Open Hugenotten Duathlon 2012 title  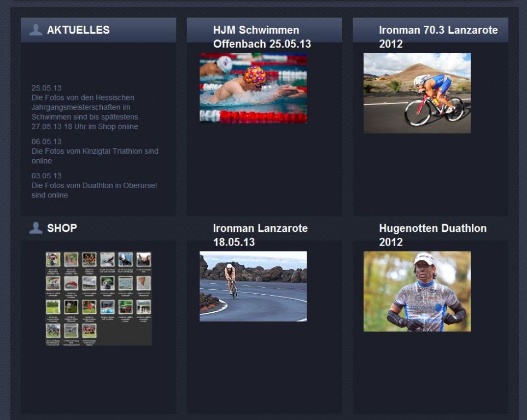click(x=432, y=235)
